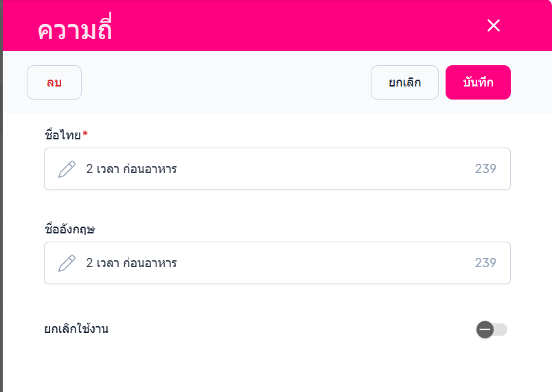Click the ชื่ออังกฤษ field label
This screenshot has height=392, width=552.
point(69,229)
